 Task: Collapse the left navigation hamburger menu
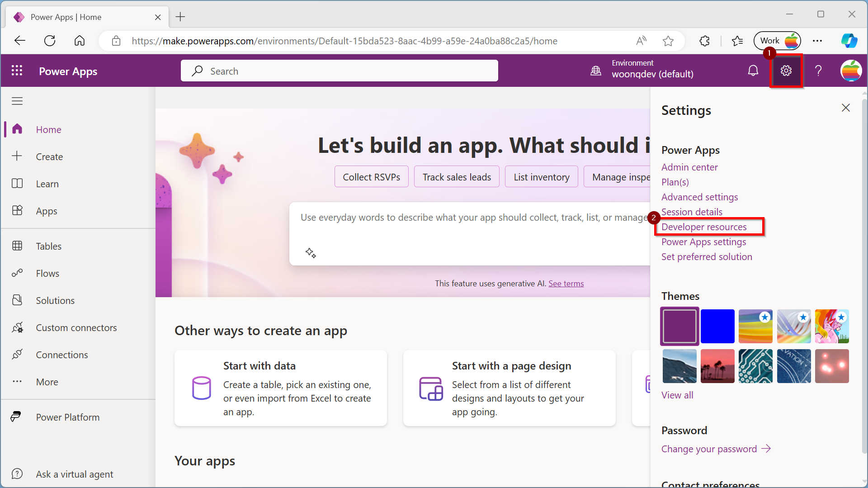pos(17,101)
